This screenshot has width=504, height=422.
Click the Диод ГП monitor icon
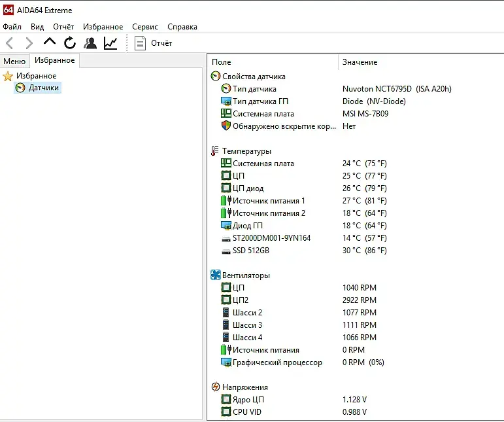pyautogui.click(x=226, y=226)
